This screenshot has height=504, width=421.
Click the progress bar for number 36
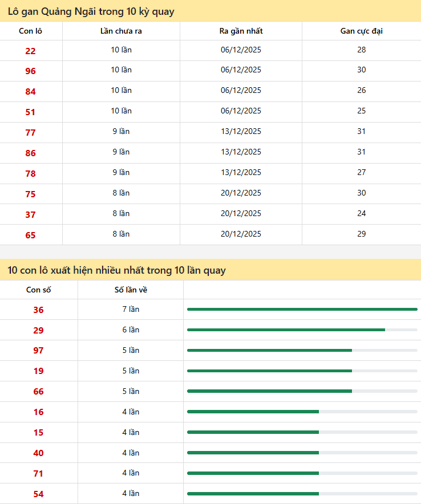[x=302, y=309]
